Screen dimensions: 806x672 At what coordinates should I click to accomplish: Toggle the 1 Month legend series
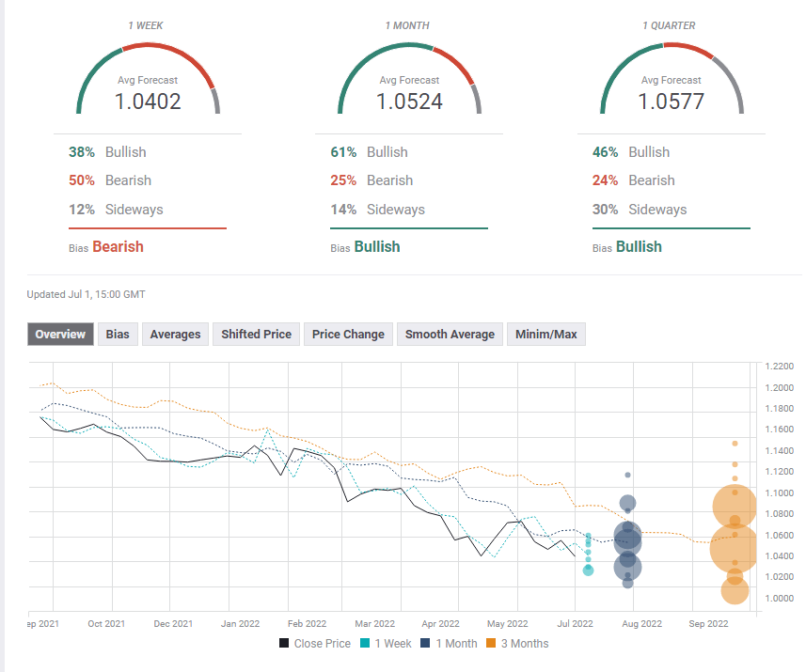[451, 644]
